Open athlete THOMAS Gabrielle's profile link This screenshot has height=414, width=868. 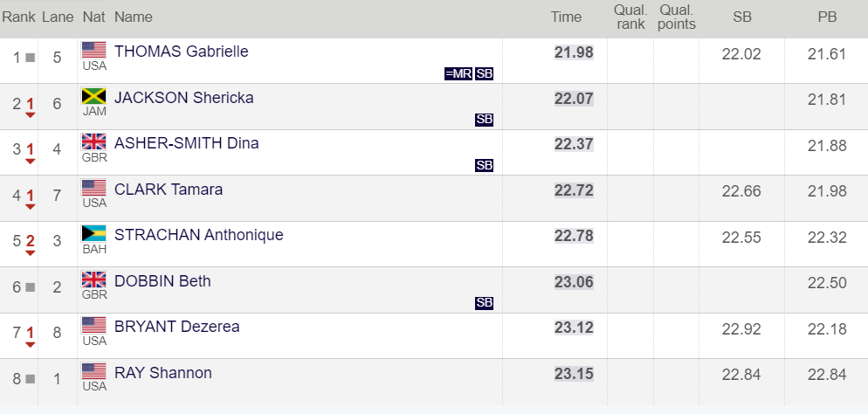(x=181, y=52)
